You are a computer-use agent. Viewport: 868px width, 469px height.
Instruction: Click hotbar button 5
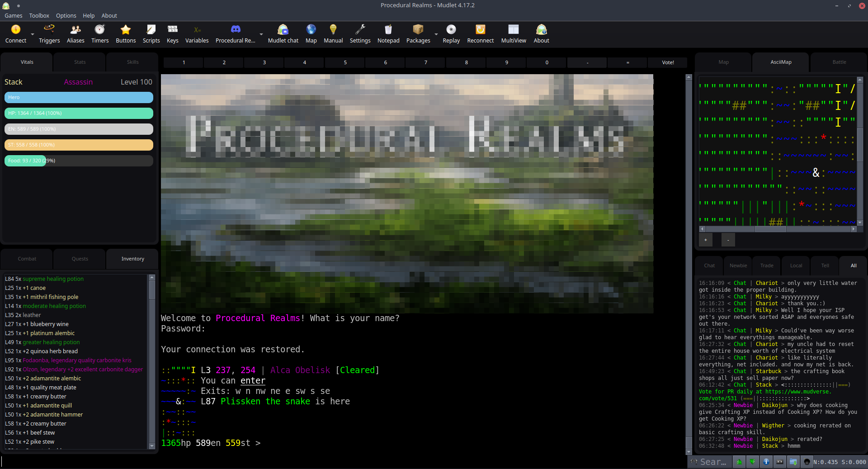pos(345,62)
